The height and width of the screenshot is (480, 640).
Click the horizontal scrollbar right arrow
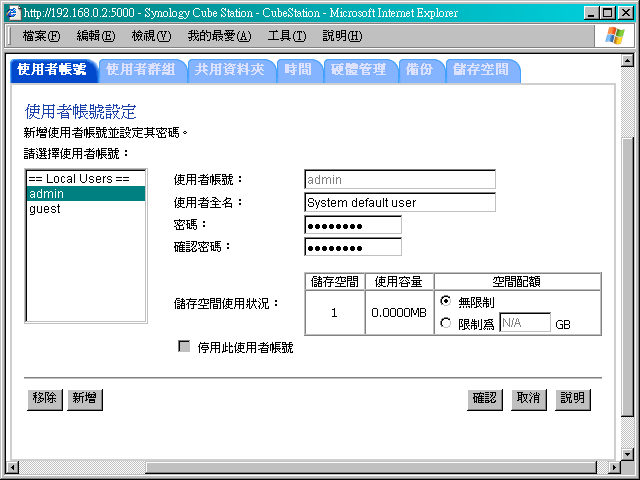[x=614, y=467]
